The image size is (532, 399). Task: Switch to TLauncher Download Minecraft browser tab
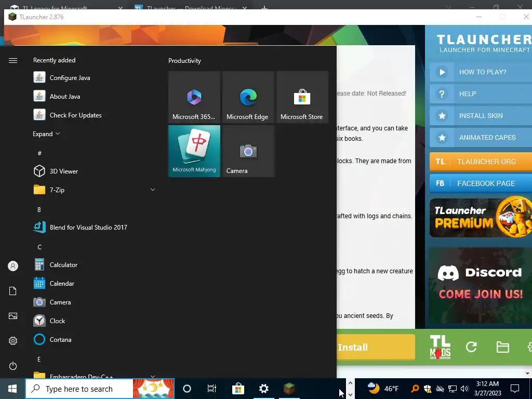point(190,7)
